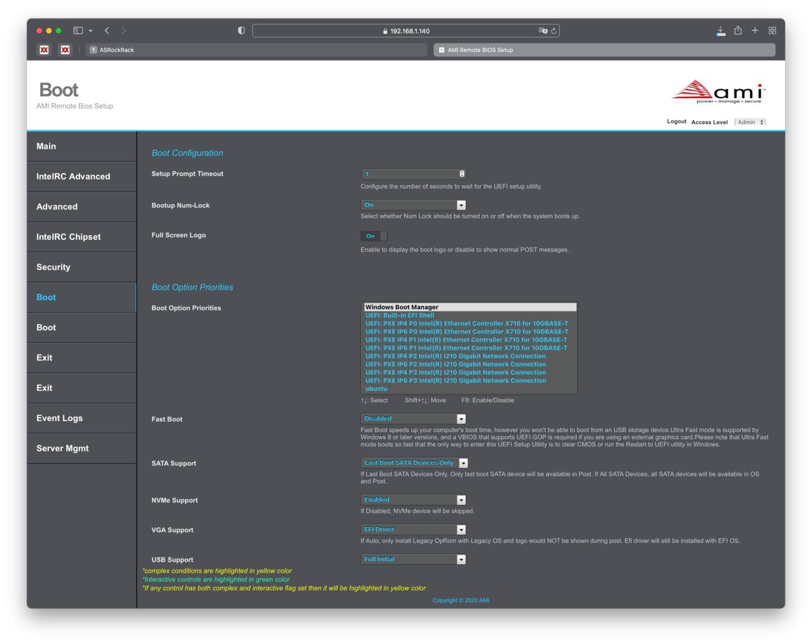Go back with the Safari back arrow
This screenshot has width=812, height=644.
[x=107, y=30]
